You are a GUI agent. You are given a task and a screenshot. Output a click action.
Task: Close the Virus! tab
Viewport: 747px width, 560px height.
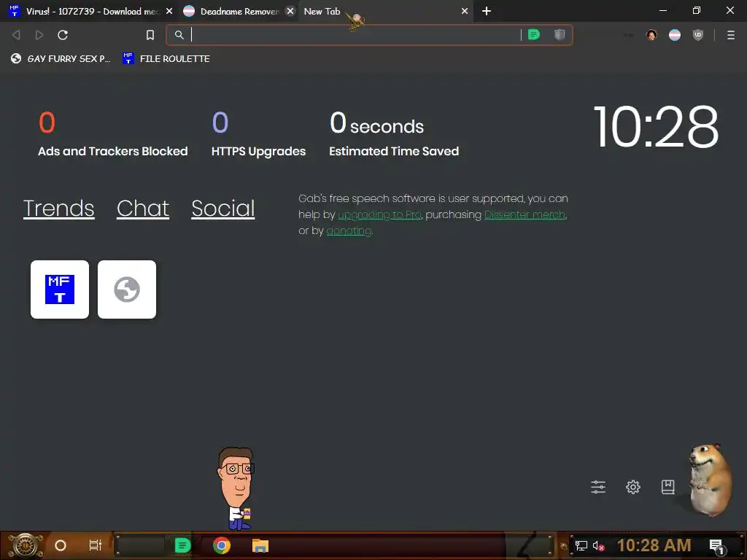pos(169,11)
